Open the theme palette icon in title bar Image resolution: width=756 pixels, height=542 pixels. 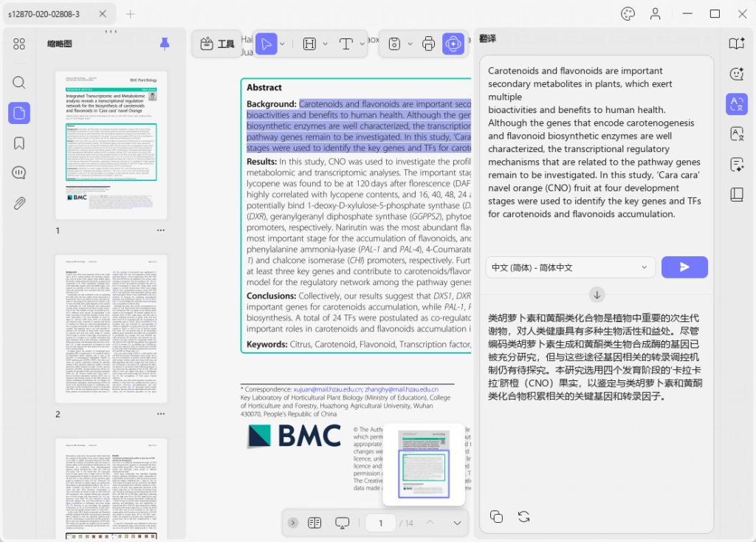point(628,13)
